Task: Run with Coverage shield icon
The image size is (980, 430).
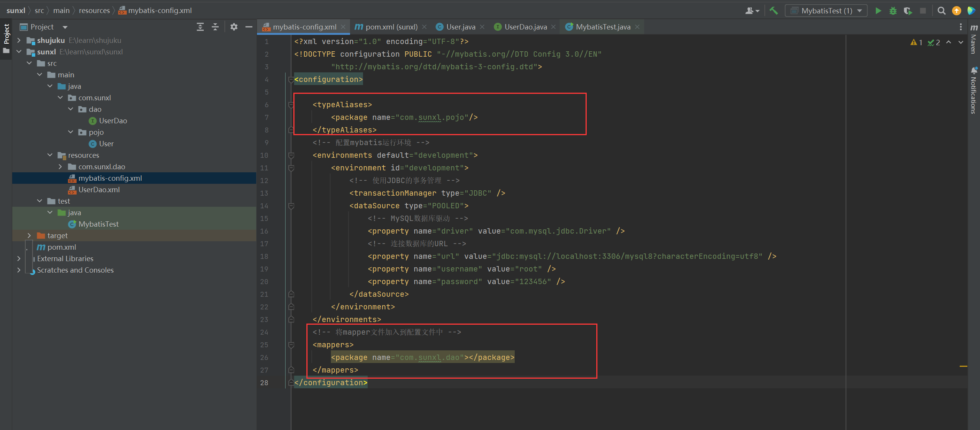Action: coord(908,11)
